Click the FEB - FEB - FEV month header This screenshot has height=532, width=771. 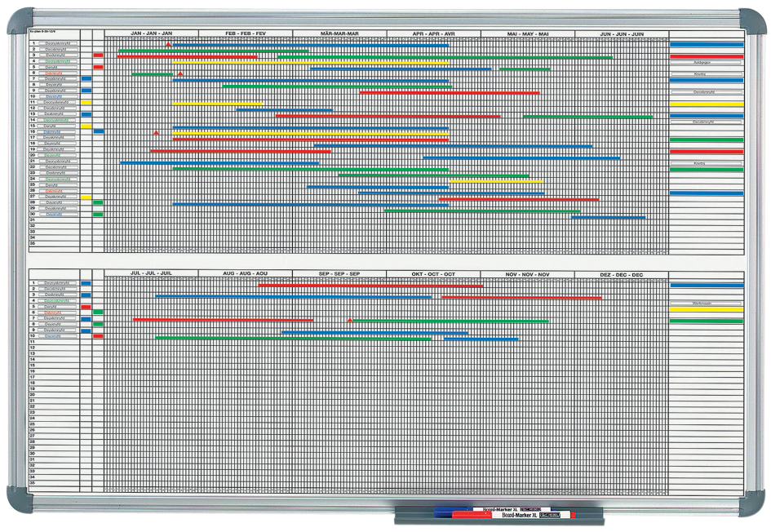tap(246, 33)
